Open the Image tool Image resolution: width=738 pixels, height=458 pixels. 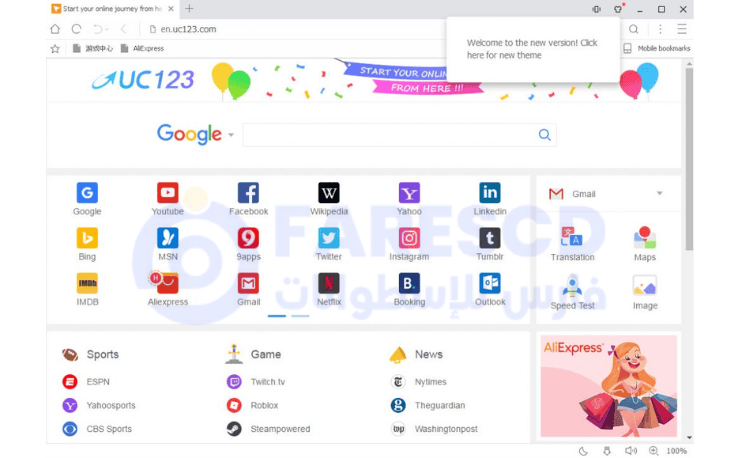(x=644, y=292)
